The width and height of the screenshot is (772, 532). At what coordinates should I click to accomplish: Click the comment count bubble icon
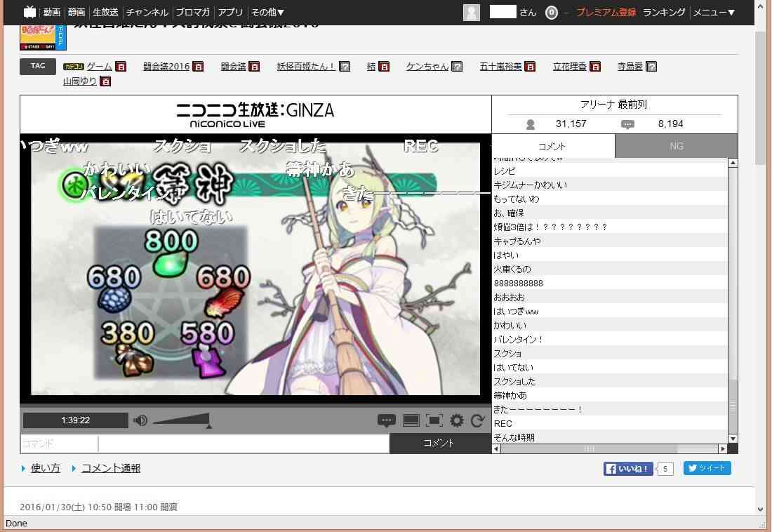point(627,124)
